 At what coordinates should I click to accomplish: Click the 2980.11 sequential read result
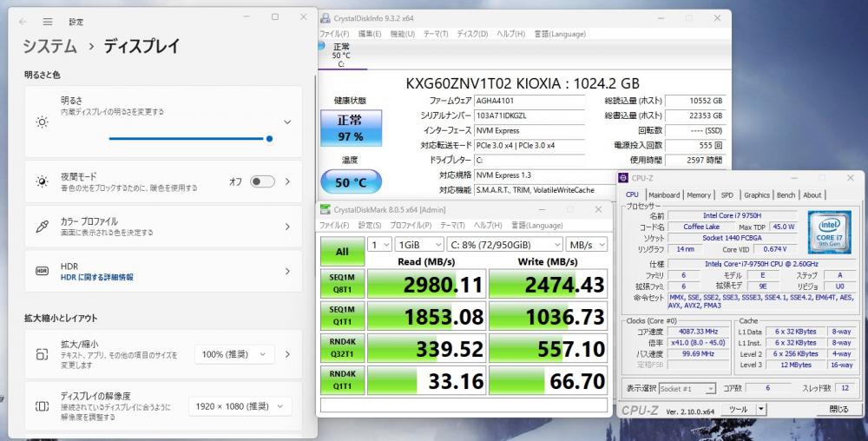click(x=427, y=284)
